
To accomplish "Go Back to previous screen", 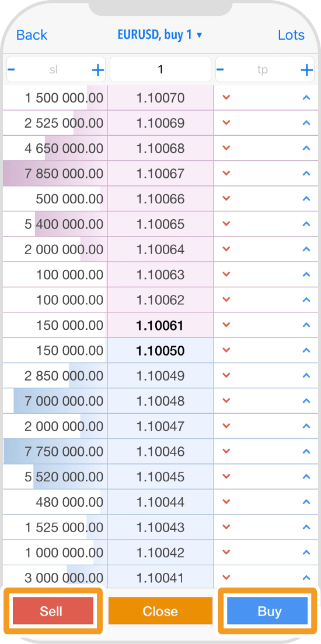I will 32,35.
